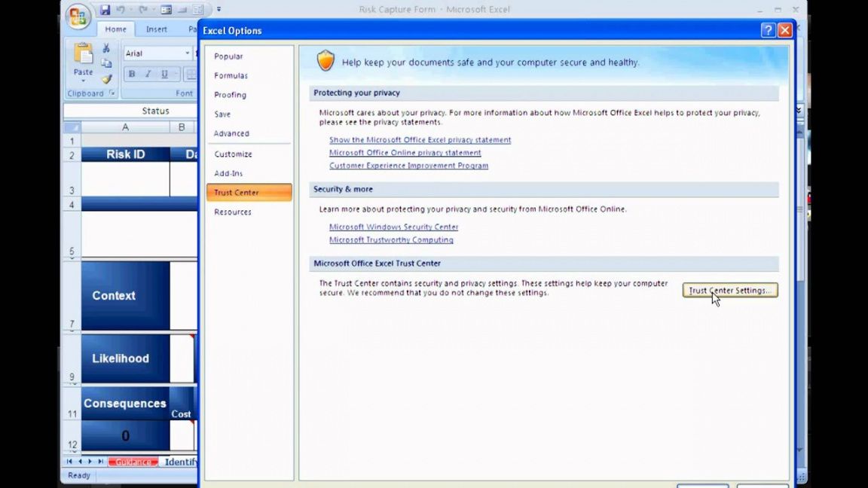The image size is (868, 488).
Task: Select Advanced in Excel Options sidebar
Action: coord(231,133)
